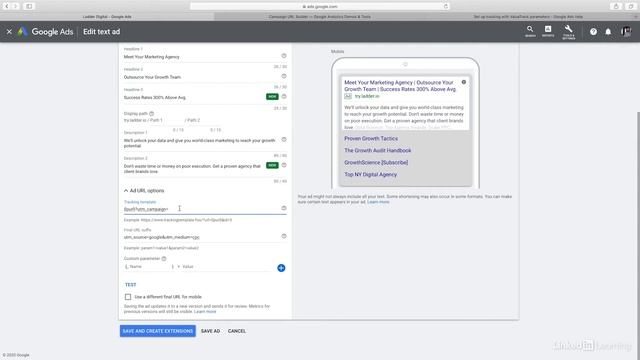Click the Safari share button
The width and height of the screenshot is (640, 360).
coord(616,6)
